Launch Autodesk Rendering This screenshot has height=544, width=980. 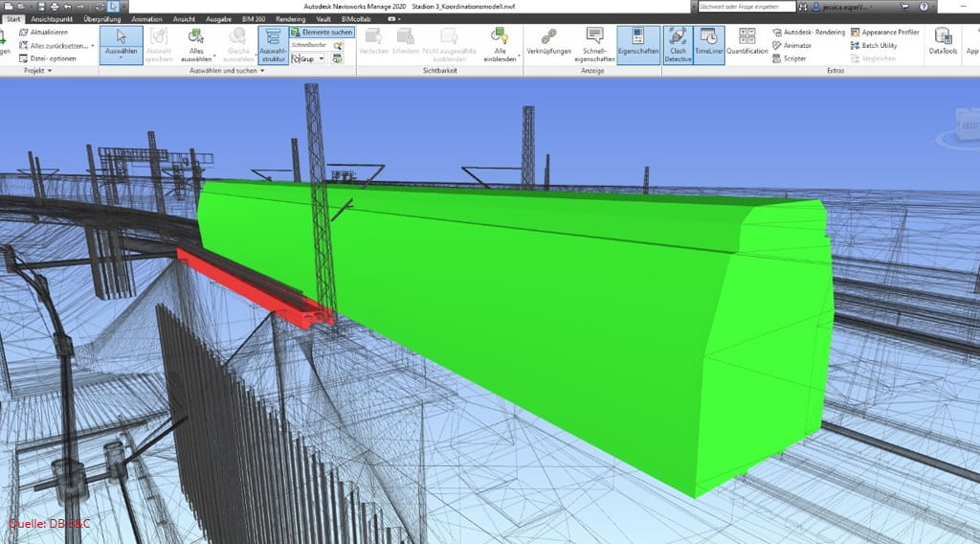(x=808, y=32)
